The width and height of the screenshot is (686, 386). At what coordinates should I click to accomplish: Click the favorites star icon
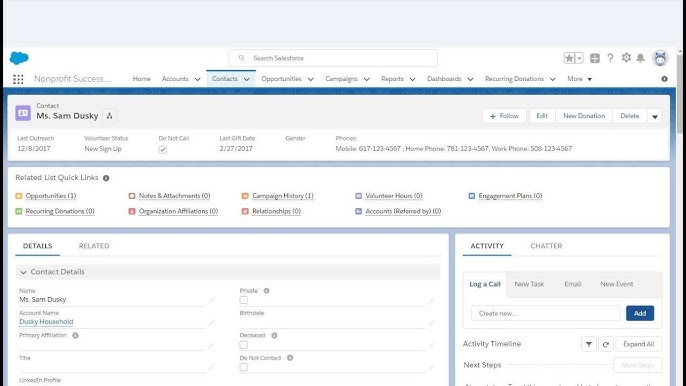click(569, 58)
